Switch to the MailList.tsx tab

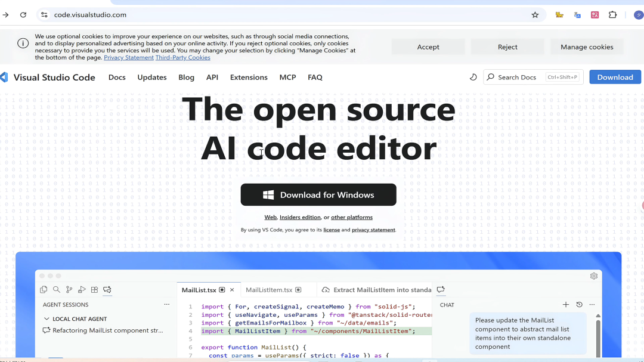coord(199,290)
